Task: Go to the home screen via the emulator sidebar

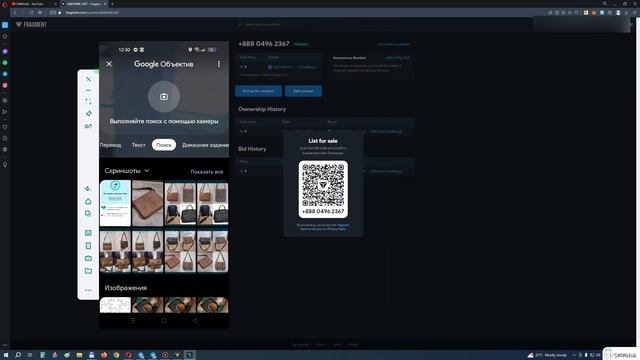Action: click(88, 201)
